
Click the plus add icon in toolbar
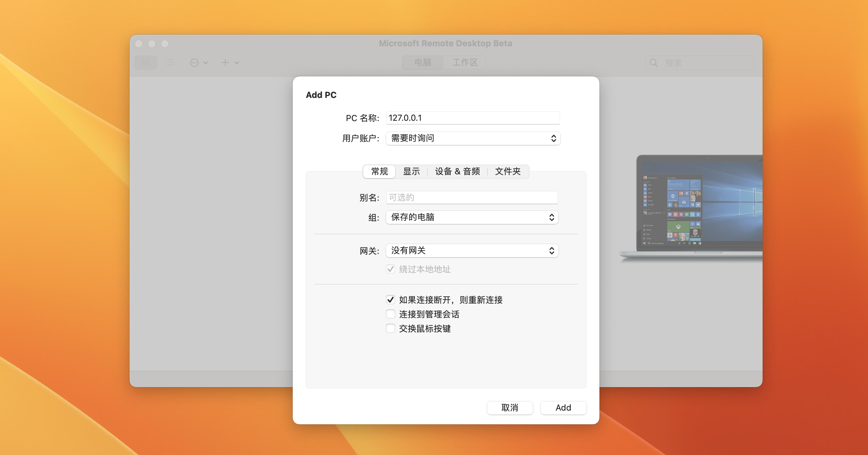(225, 63)
